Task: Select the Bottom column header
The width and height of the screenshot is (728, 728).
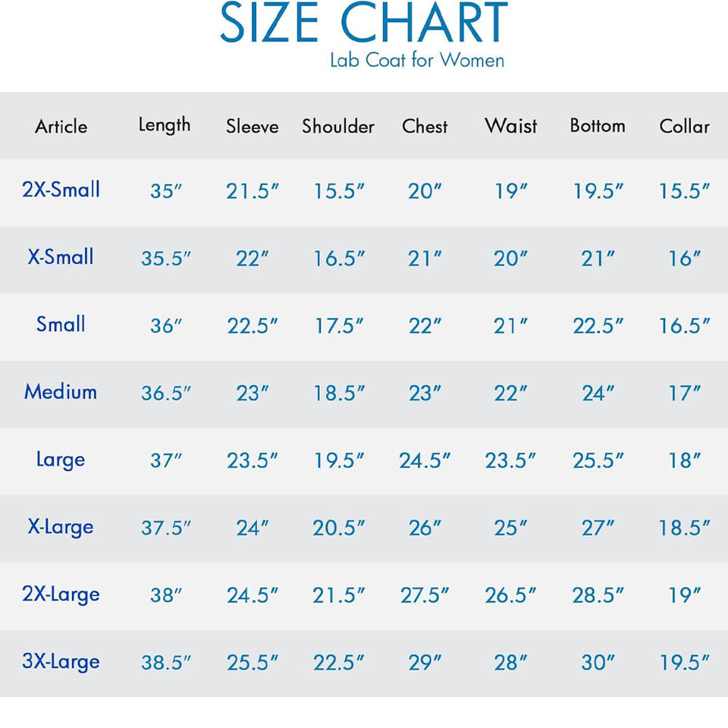Action: 598,126
